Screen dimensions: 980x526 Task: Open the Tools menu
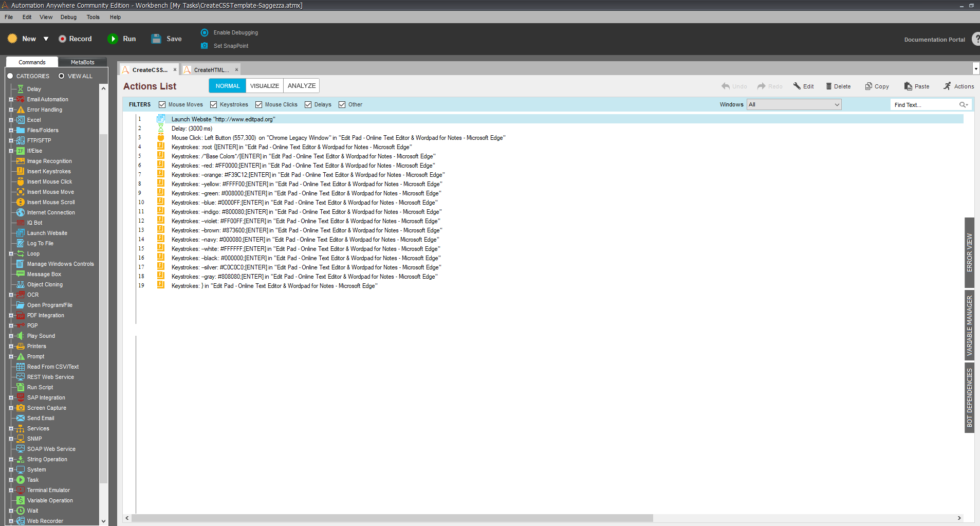click(x=93, y=17)
